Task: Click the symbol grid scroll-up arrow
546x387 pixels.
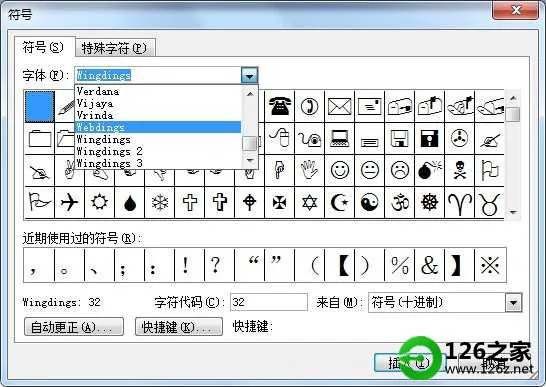Action: (x=513, y=99)
